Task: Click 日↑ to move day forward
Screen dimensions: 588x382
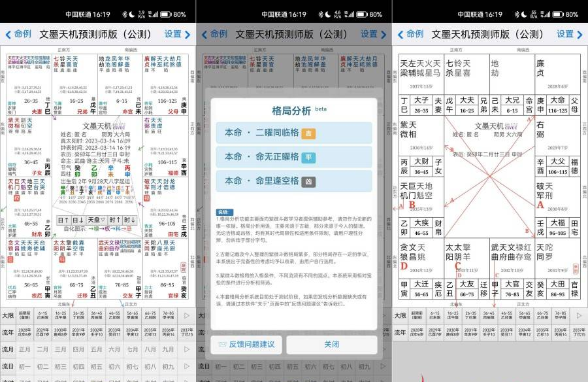Action: [63, 220]
